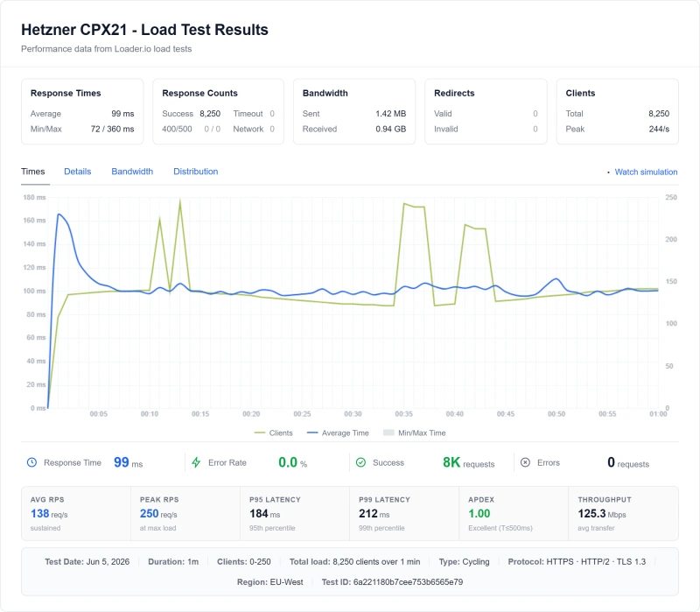700x612 pixels.
Task: Click the Test ID 6a221180b7cee753b6565e79
Action: coord(392,582)
